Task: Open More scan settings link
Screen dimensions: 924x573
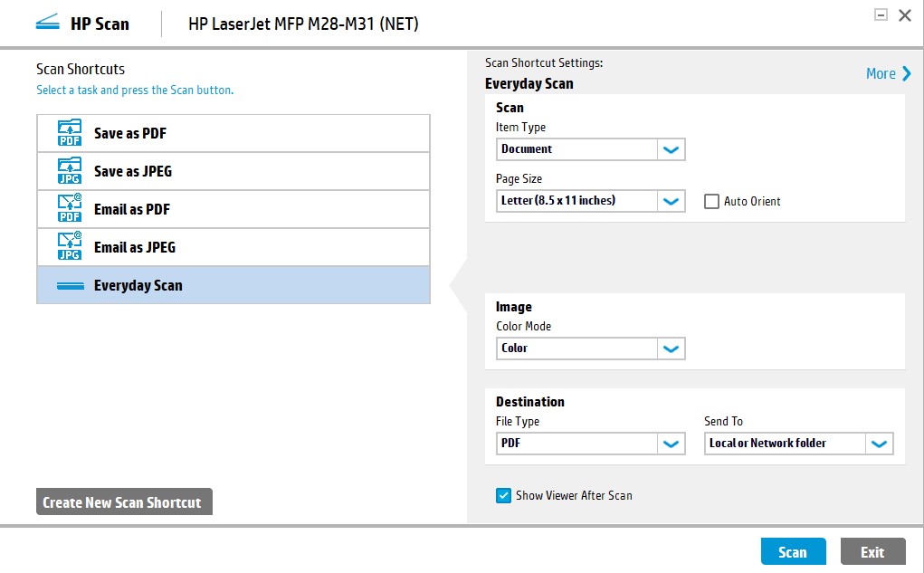Action: 888,73
